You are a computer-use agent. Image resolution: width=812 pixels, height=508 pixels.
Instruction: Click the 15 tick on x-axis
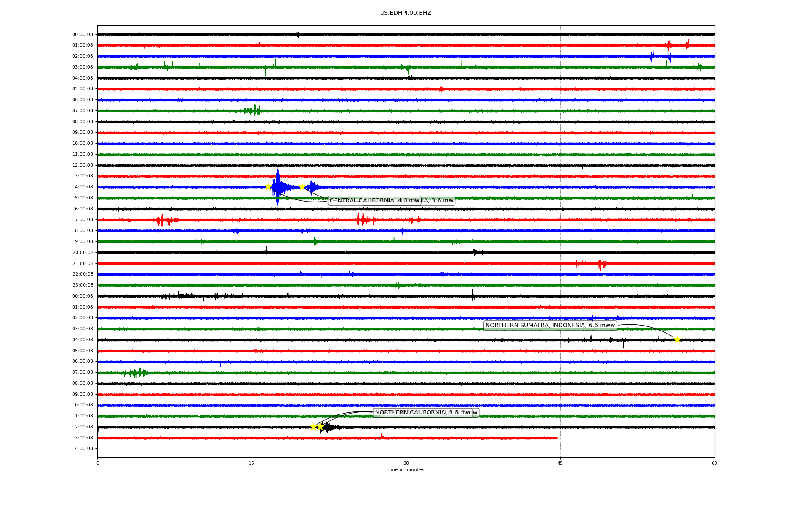(252, 463)
